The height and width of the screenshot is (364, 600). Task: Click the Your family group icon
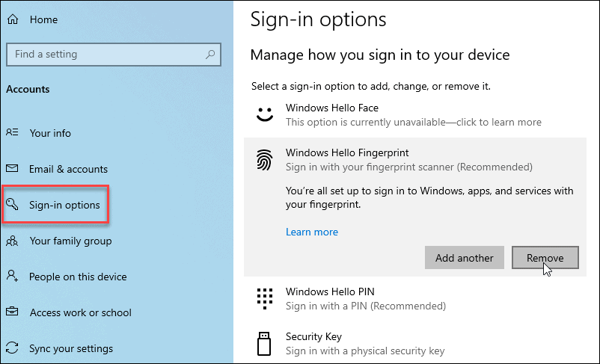pos(12,241)
